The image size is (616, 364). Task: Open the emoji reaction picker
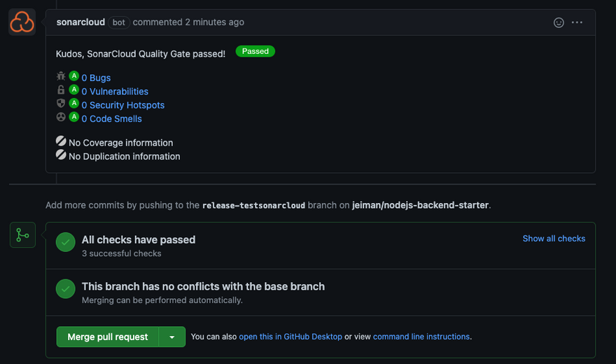[x=559, y=22]
